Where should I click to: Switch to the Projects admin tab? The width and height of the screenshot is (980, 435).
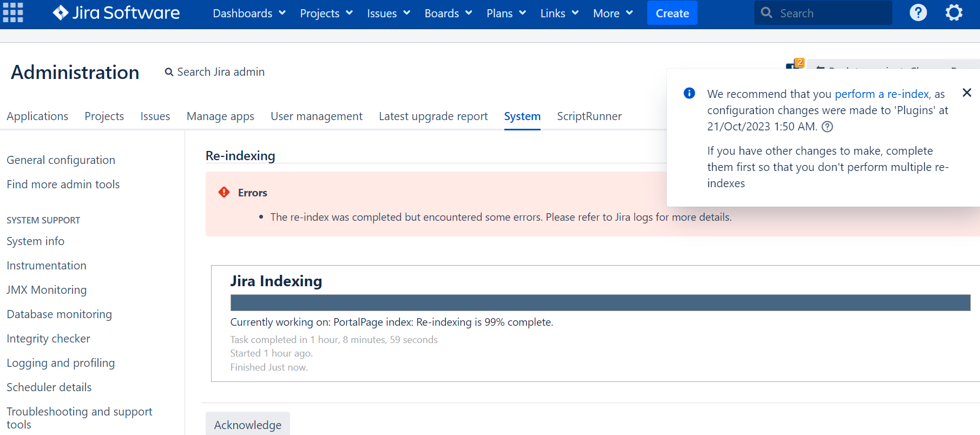(x=104, y=116)
